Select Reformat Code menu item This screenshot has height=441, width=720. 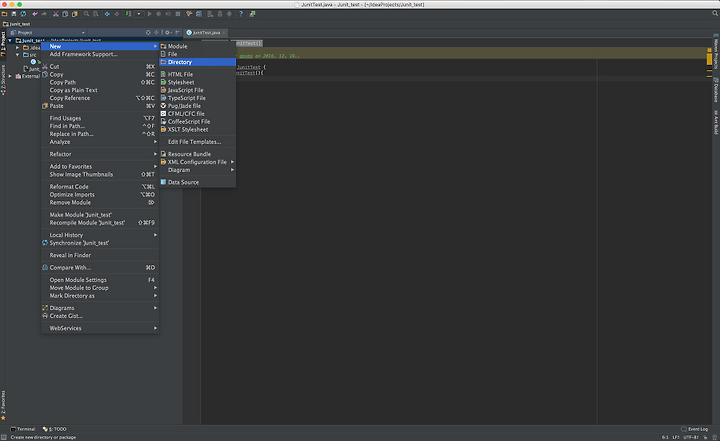click(x=100, y=187)
